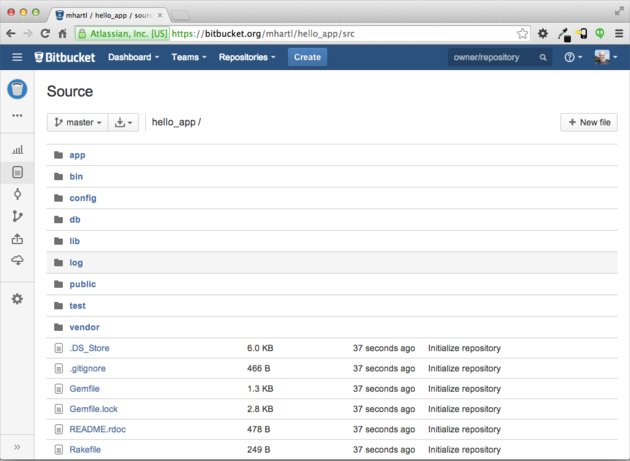Select the Source icon in sidebar
630x461 pixels.
17,172
